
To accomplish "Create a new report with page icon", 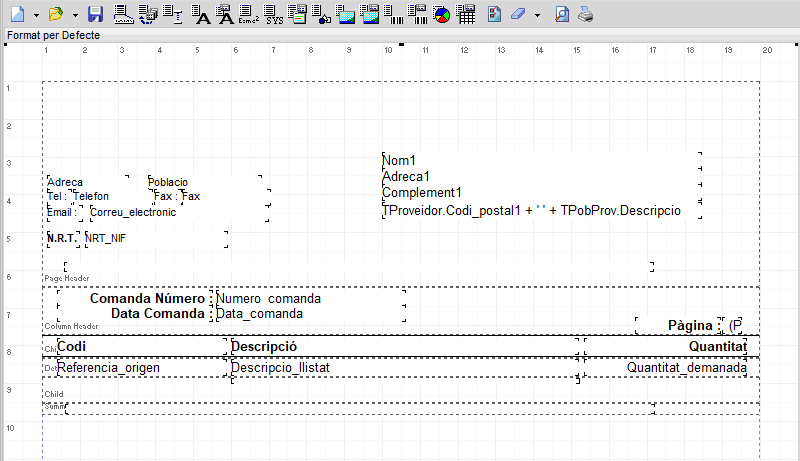I will [17, 14].
